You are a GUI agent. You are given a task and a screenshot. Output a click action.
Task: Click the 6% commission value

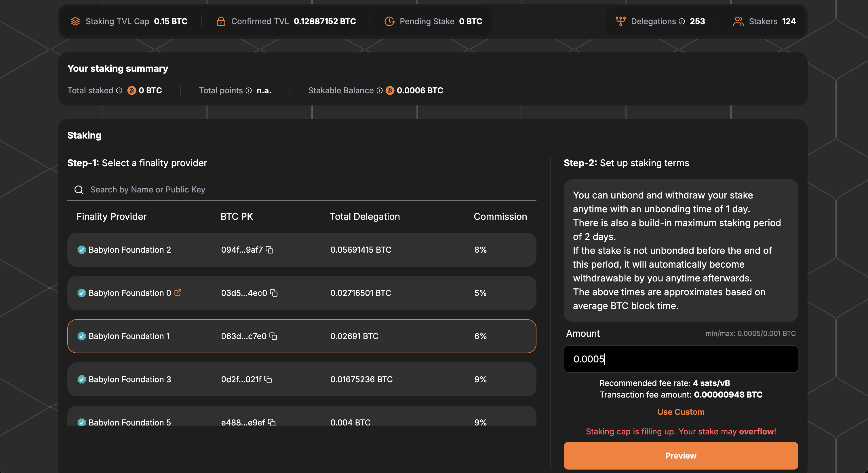[481, 336]
